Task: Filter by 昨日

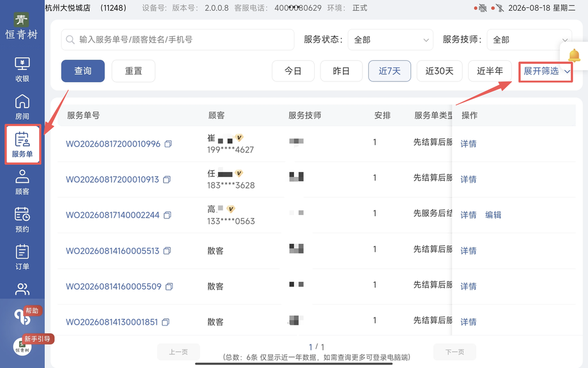Action: coord(341,71)
